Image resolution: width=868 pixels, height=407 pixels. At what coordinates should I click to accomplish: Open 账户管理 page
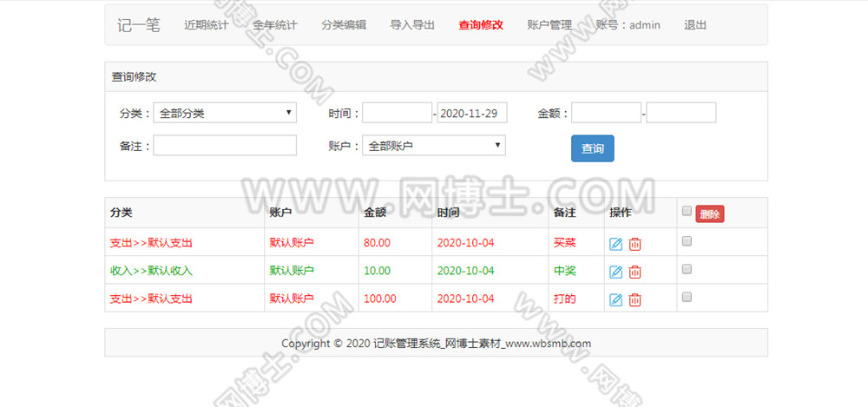click(549, 25)
